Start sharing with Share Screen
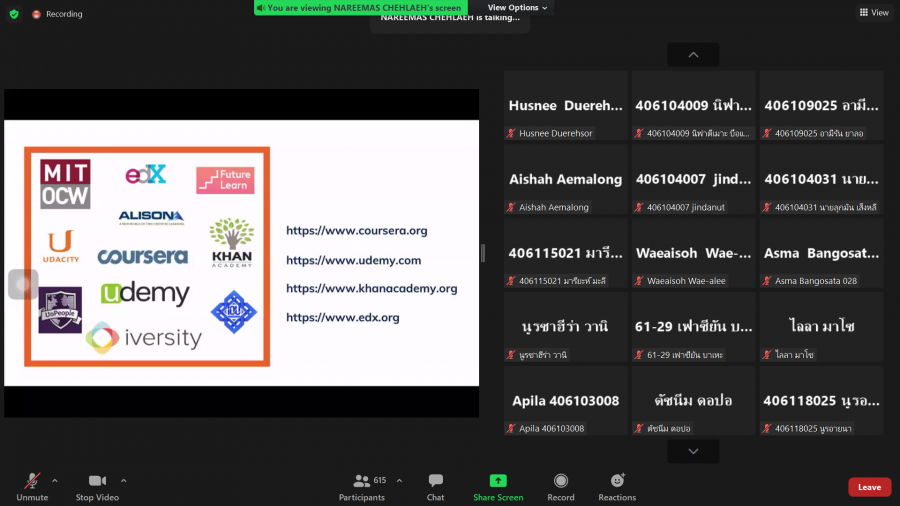Image resolution: width=900 pixels, height=506 pixels. [x=497, y=486]
